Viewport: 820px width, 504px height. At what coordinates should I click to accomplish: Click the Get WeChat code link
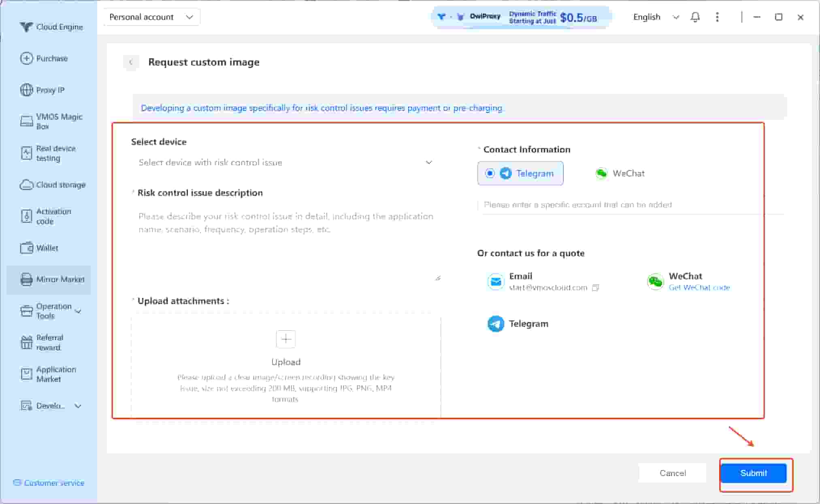tap(699, 287)
